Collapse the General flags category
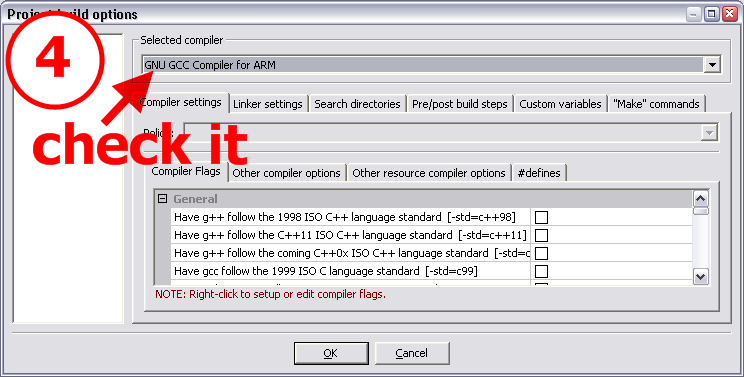The image size is (744, 377). (x=162, y=199)
